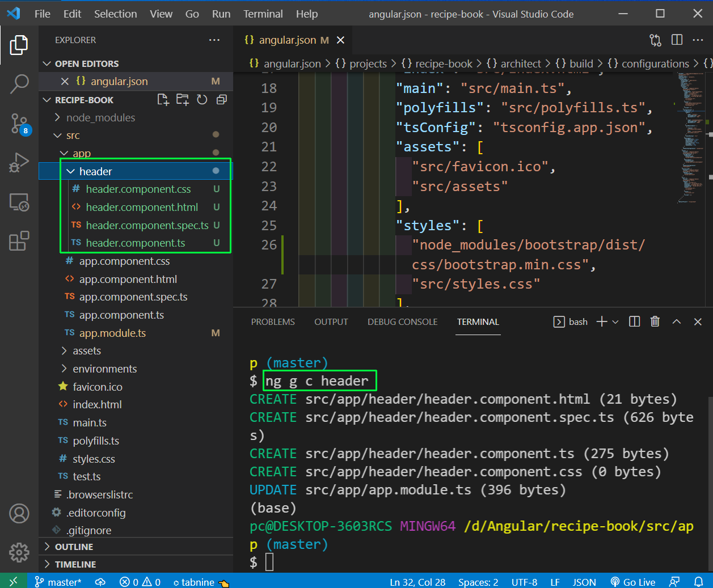Expand the OUTLINE section
The height and width of the screenshot is (588, 713).
[136, 547]
